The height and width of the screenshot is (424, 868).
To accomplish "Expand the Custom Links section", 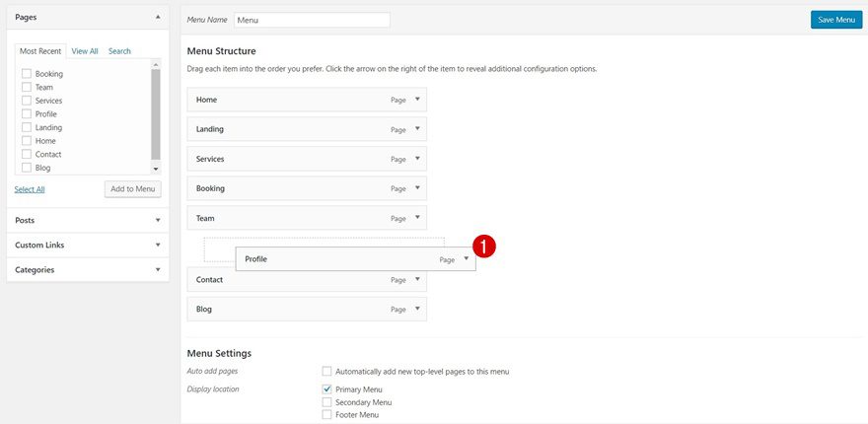I will tap(158, 245).
